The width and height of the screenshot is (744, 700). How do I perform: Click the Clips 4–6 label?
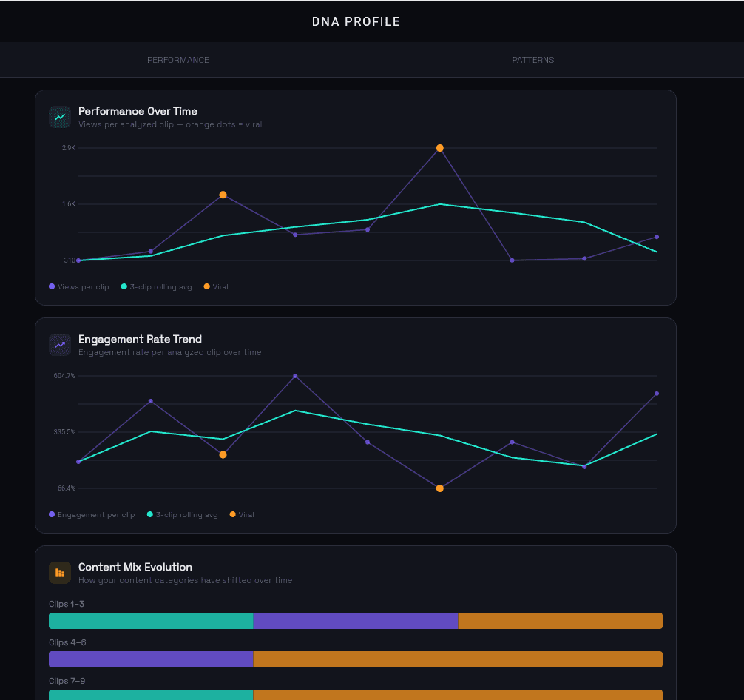tap(67, 642)
